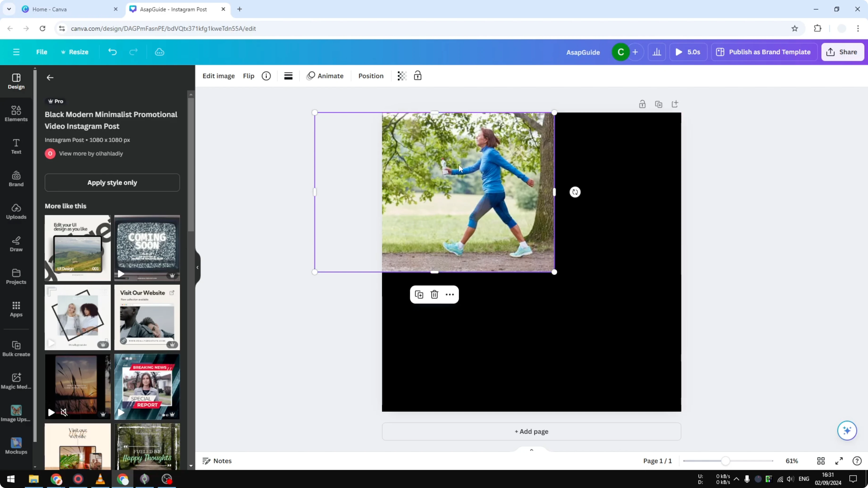
Task: Enter fullscreen presentation mode
Action: tap(839, 461)
